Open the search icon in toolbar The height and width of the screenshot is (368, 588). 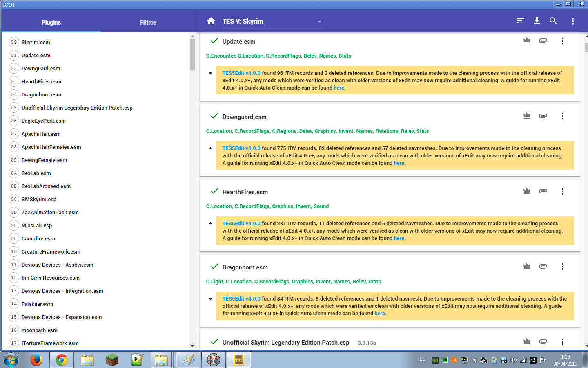point(553,21)
